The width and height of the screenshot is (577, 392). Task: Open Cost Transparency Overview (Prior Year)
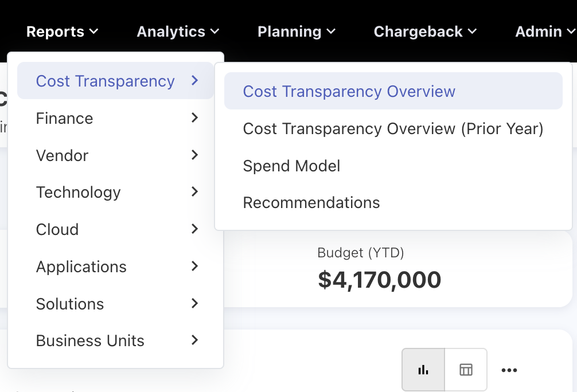tap(393, 128)
